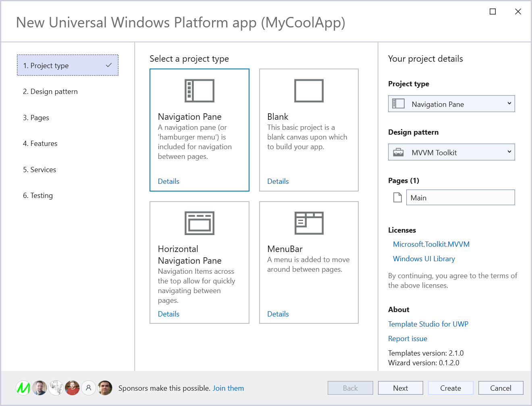Click the pane icon in Project type box
This screenshot has width=532, height=406.
pyautogui.click(x=398, y=104)
